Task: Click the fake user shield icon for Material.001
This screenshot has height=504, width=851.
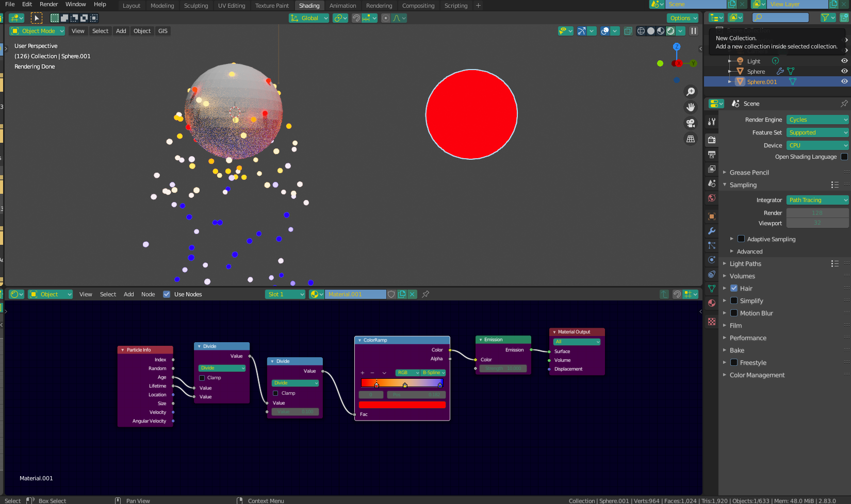Action: [x=391, y=294]
